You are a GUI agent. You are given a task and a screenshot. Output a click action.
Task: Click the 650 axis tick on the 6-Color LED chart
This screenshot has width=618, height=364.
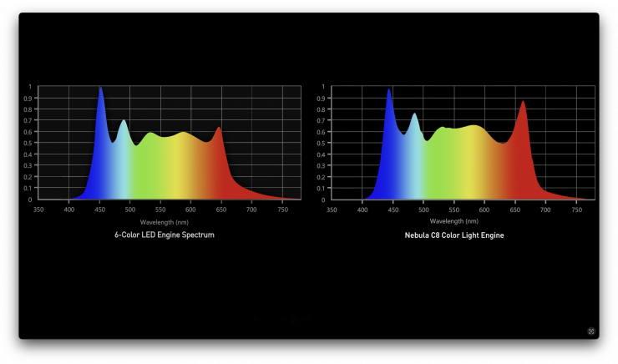[x=221, y=210]
